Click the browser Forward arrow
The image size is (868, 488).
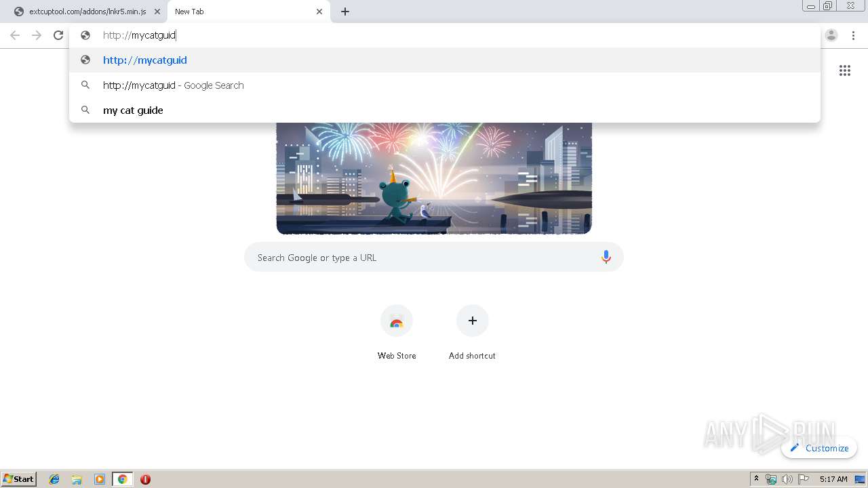click(37, 35)
